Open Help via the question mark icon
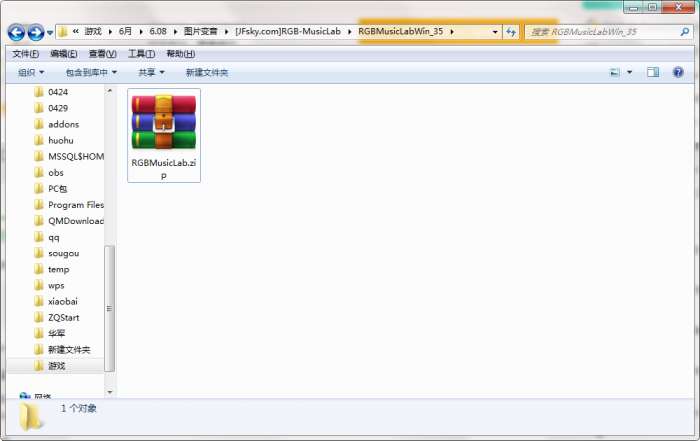Viewport: 700px width, 441px height. (x=678, y=72)
